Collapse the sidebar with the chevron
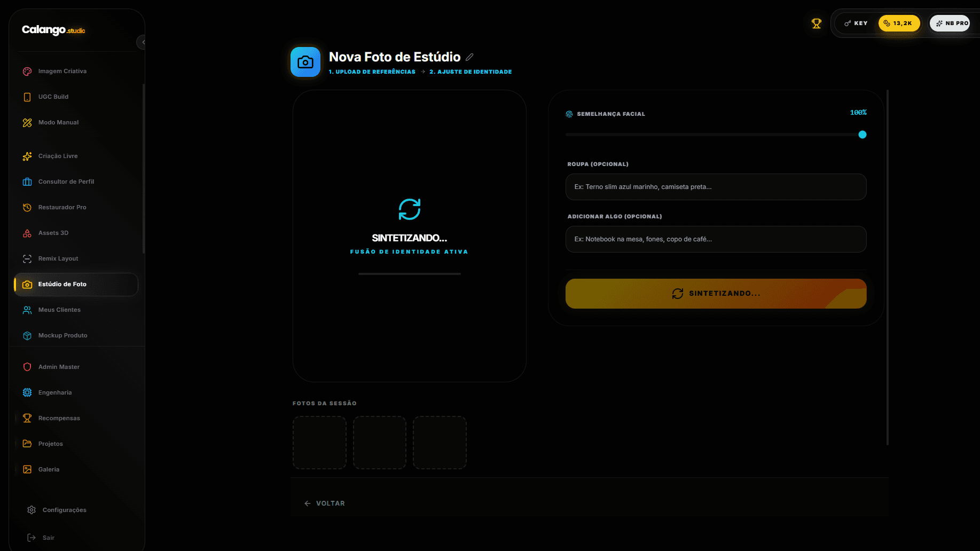980x551 pixels. click(143, 42)
